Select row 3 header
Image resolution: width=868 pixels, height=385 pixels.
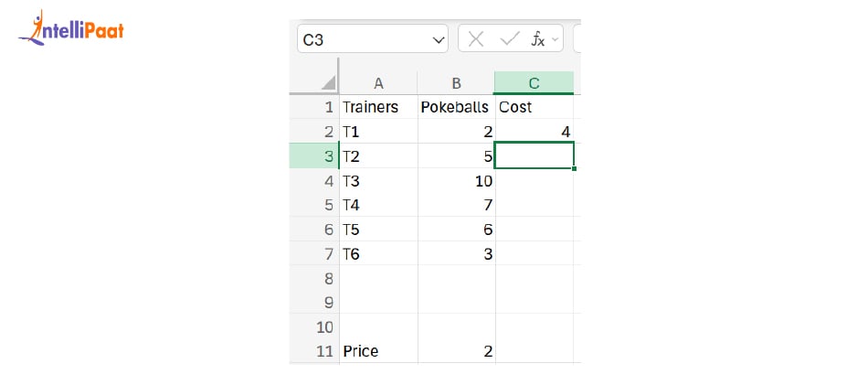[x=313, y=156]
